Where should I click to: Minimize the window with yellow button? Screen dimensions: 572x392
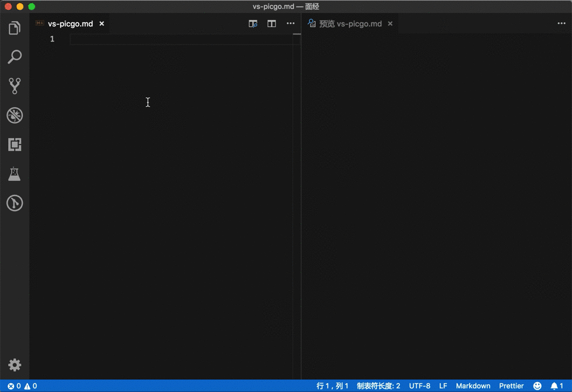click(x=20, y=6)
